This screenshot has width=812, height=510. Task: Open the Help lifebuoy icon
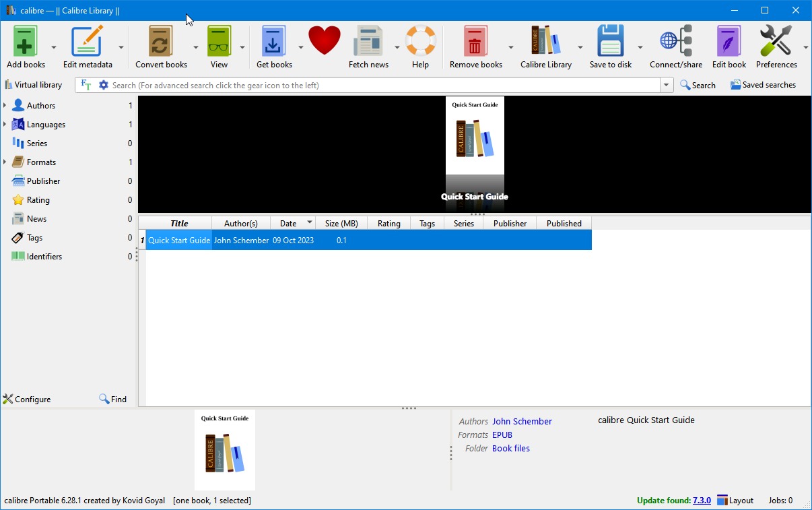point(420,42)
